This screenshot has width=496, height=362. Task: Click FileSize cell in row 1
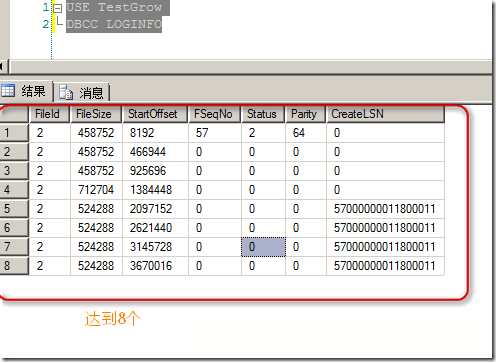pyautogui.click(x=96, y=133)
